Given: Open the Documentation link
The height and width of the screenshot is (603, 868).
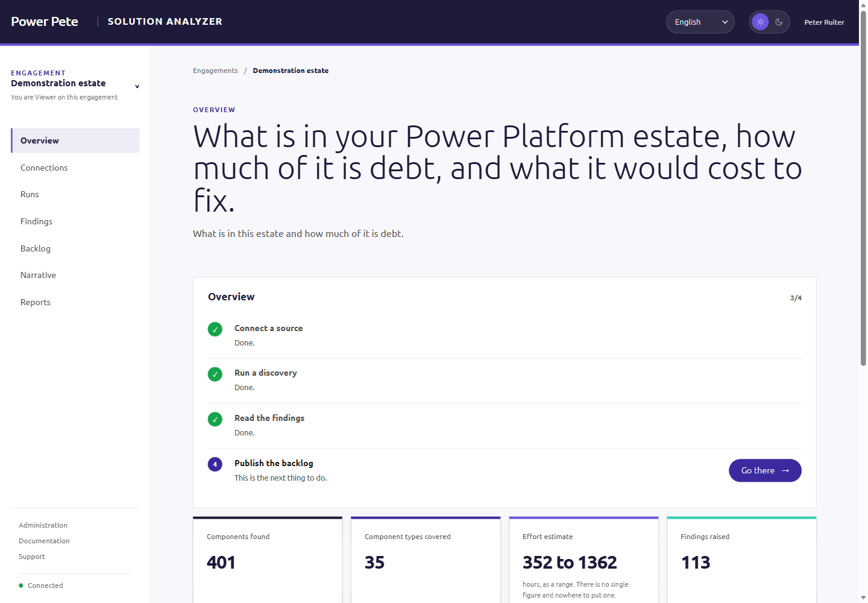Looking at the screenshot, I should (x=44, y=541).
